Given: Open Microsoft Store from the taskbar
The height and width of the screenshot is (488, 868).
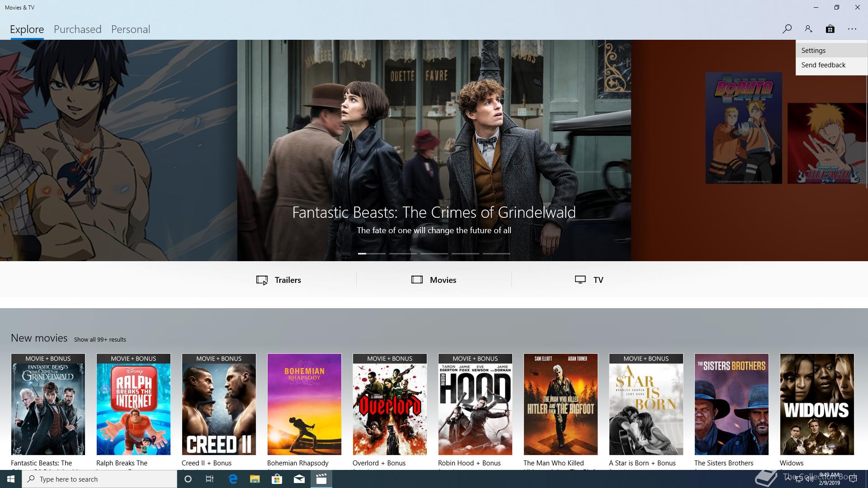Looking at the screenshot, I should [x=277, y=479].
